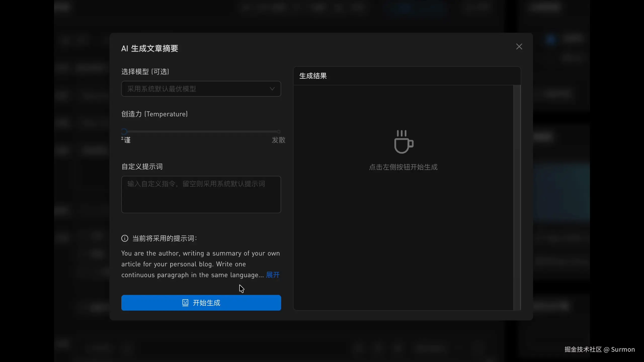
Task: Click the temperature slider handle
Action: click(x=124, y=131)
